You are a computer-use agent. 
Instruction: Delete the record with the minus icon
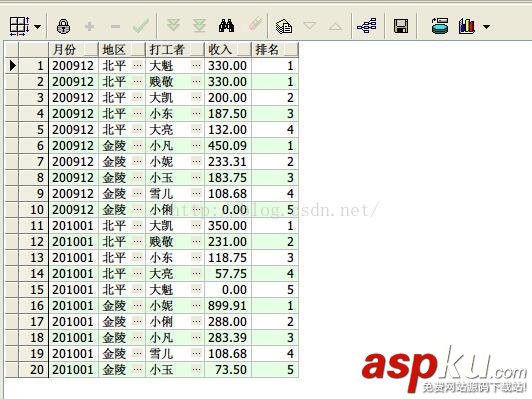(115, 26)
